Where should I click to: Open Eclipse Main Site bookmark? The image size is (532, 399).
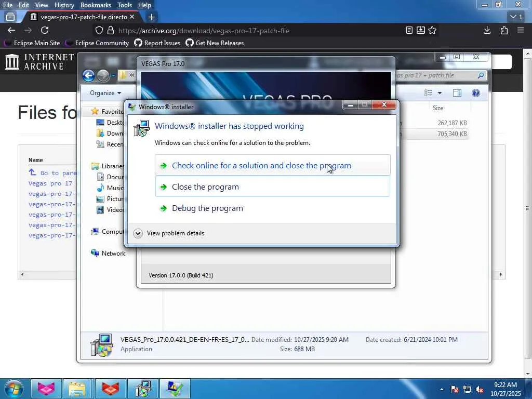coord(32,43)
